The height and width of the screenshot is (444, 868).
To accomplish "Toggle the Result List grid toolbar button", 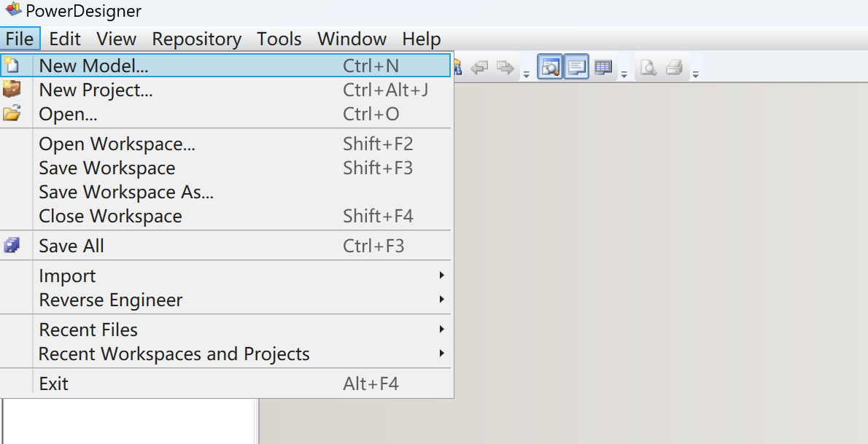I will point(602,68).
